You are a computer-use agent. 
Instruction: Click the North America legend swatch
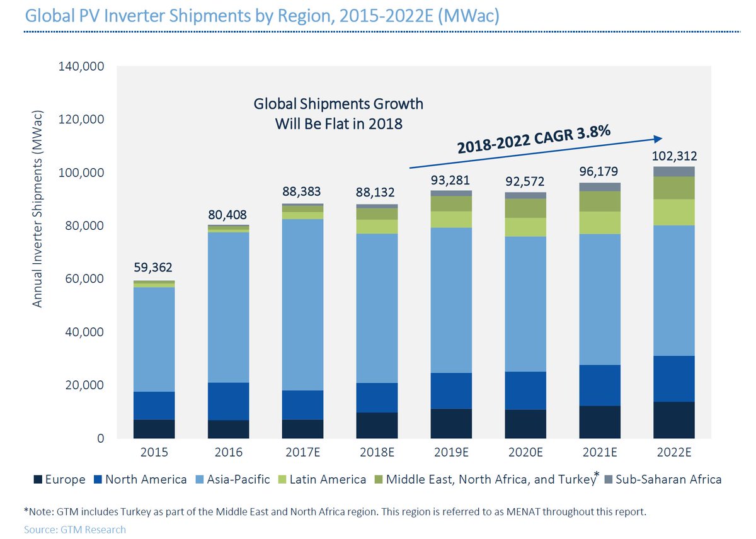pos(98,480)
